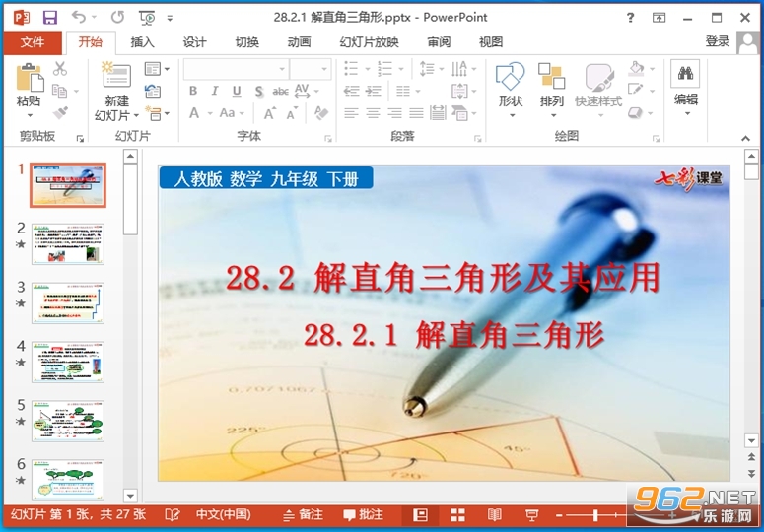Justify the paragraph text
This screenshot has width=764, height=532.
[x=416, y=113]
